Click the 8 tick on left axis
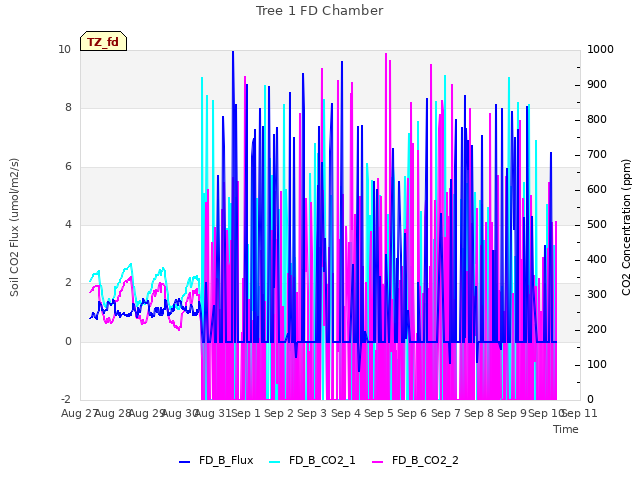This screenshot has width=640, height=480. point(68,108)
